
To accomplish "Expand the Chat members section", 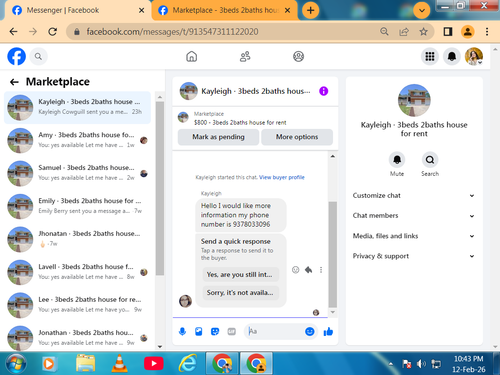I will (413, 216).
